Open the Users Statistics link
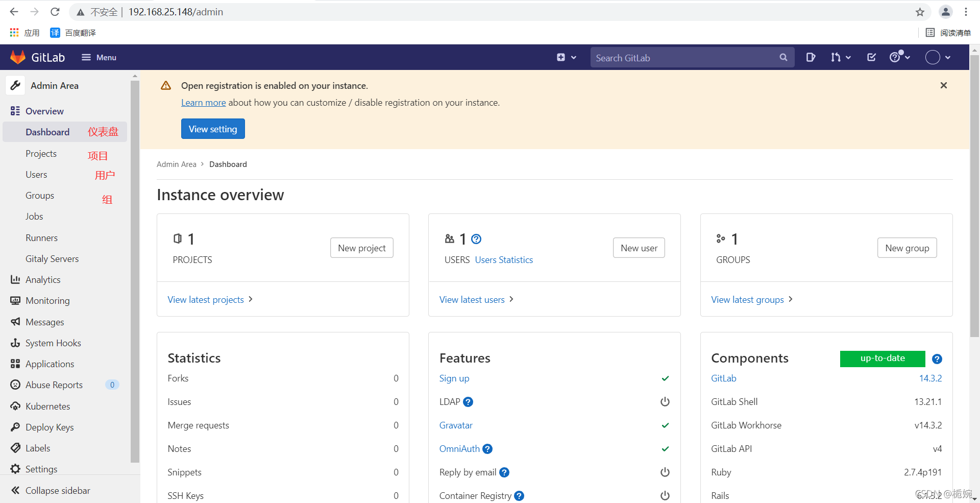 pyautogui.click(x=504, y=260)
